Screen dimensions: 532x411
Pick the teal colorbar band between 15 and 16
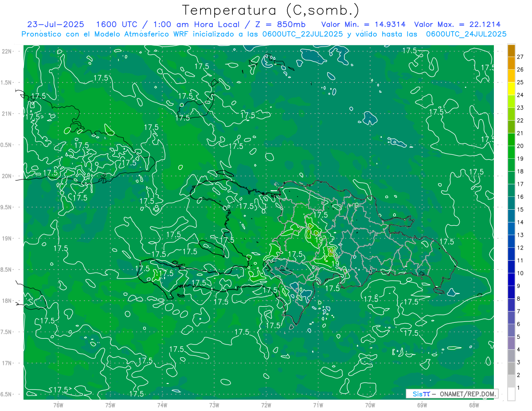[x=511, y=203]
